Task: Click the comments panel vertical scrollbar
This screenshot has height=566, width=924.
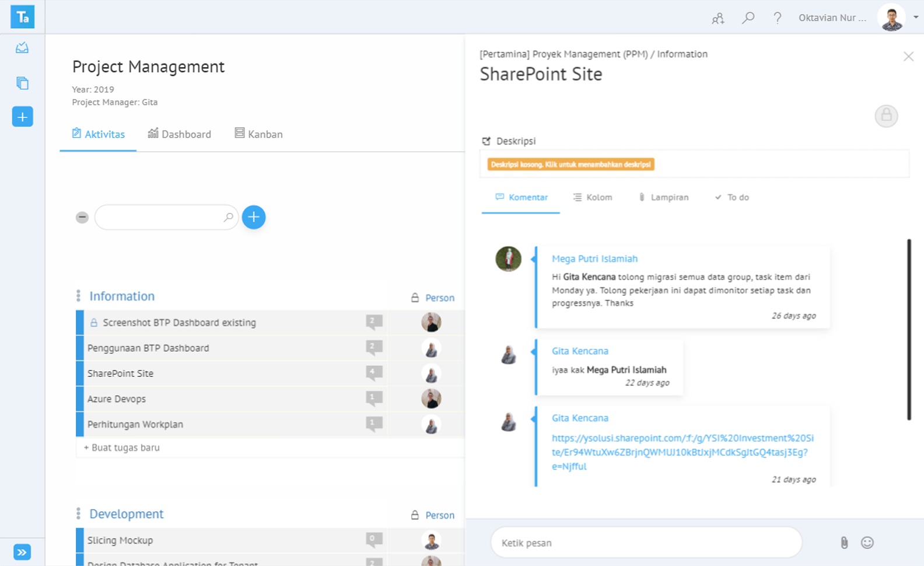Action: point(909,330)
